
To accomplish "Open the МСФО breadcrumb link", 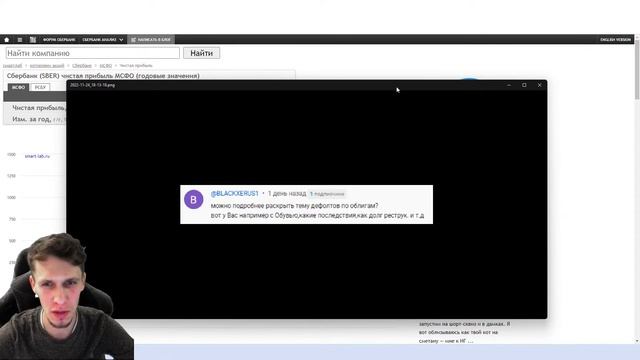I will (106, 66).
